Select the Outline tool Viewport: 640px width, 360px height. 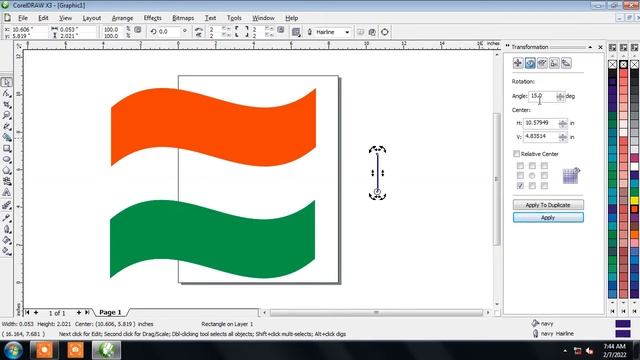point(7,229)
